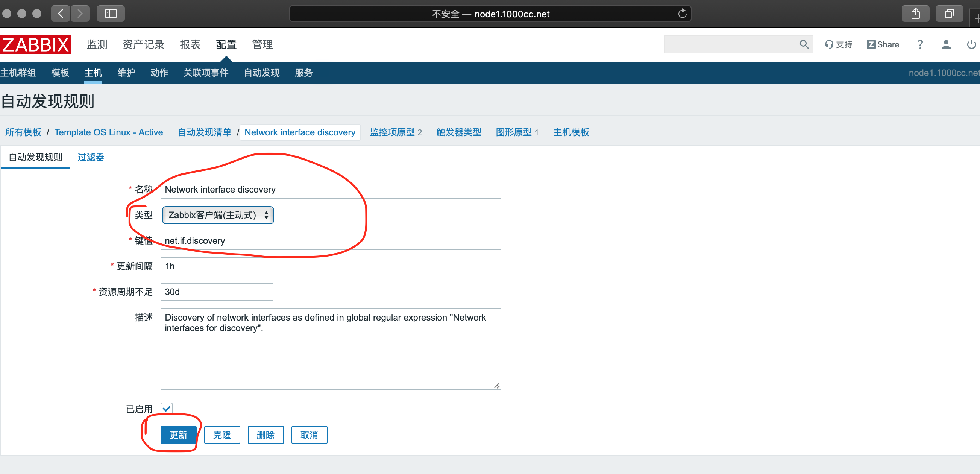
Task: Click the 更新 update button
Action: (x=178, y=435)
